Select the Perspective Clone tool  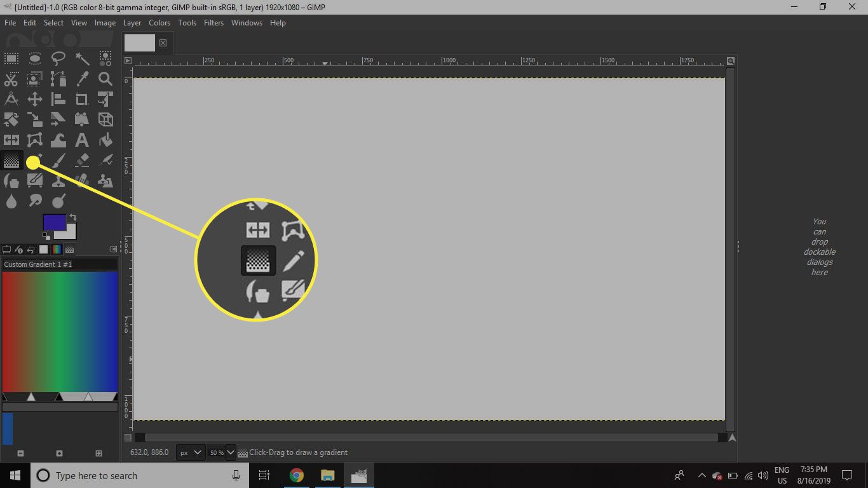point(105,181)
